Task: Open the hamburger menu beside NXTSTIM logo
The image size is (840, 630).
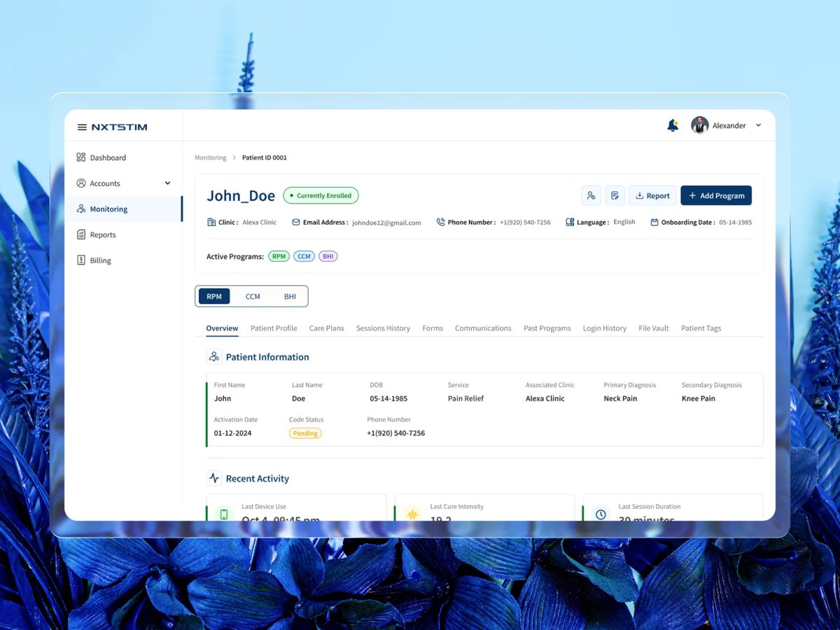Action: (82, 127)
